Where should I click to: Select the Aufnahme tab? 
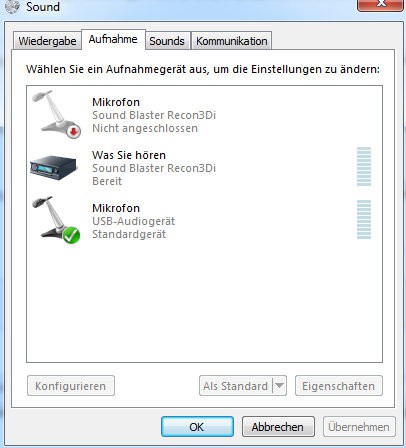point(113,39)
